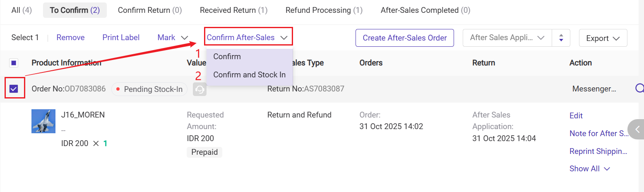Switch to the Refund Processing tab
The height and width of the screenshot is (192, 644).
pos(324,10)
